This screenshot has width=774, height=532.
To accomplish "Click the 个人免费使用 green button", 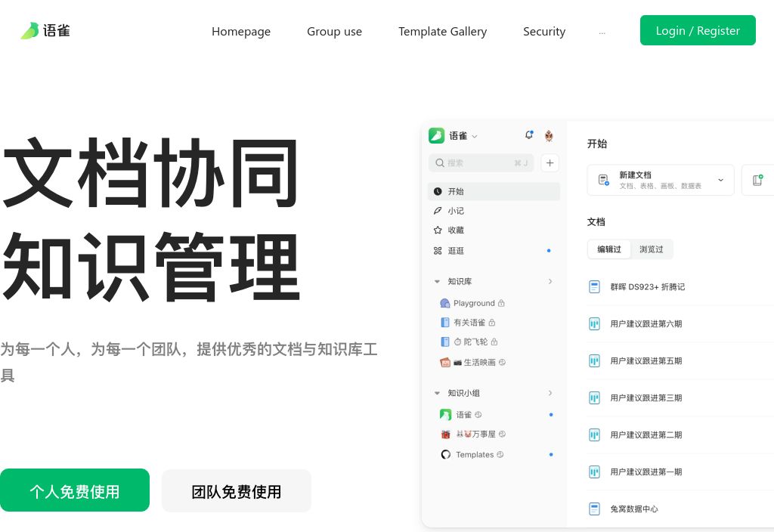I will [x=74, y=490].
